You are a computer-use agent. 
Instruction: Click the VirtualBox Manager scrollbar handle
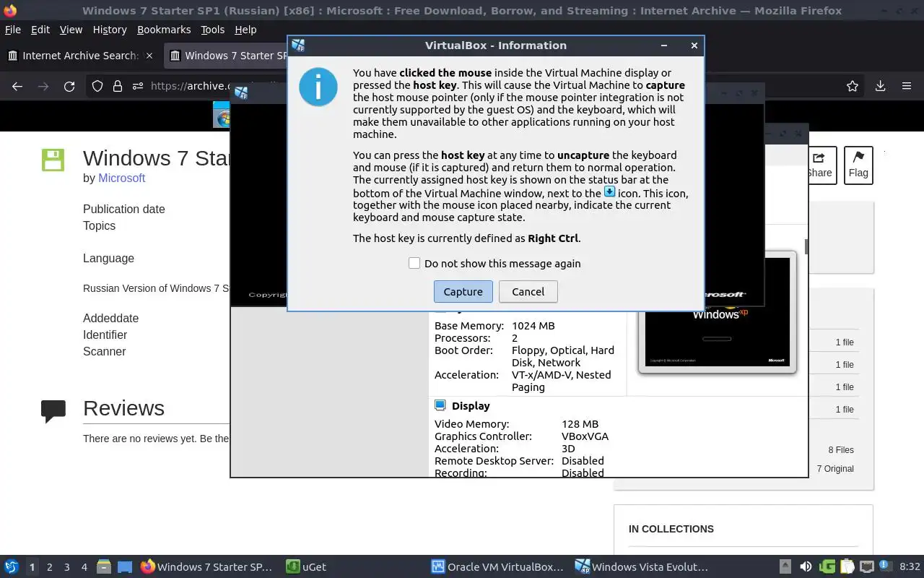click(806, 246)
